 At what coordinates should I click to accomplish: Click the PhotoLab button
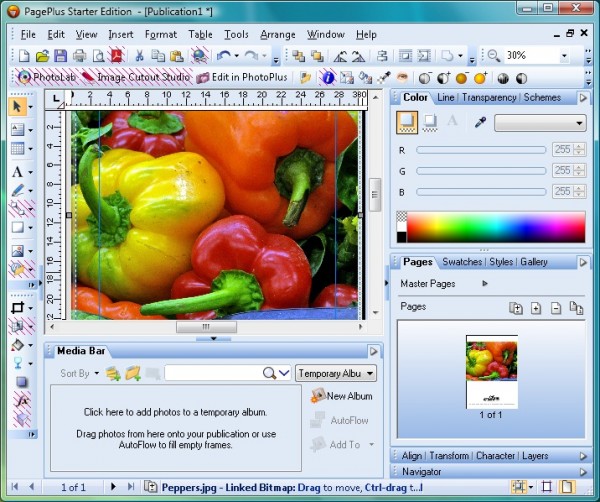(x=47, y=78)
